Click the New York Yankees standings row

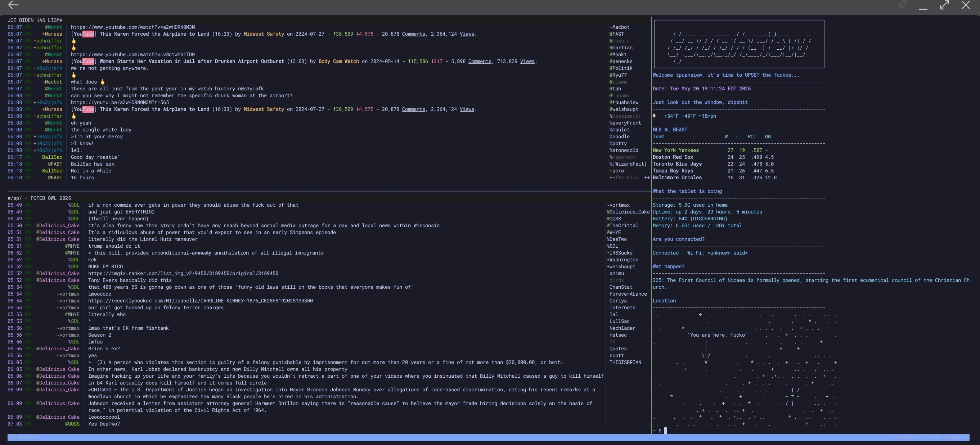click(x=710, y=150)
